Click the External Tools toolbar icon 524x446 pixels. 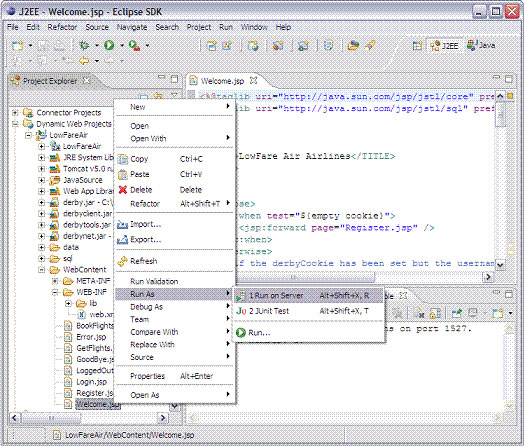[134, 45]
